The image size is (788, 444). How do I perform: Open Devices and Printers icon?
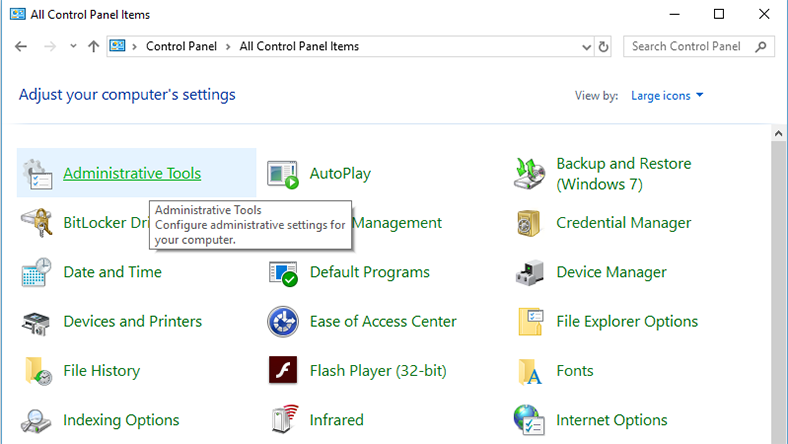[36, 323]
